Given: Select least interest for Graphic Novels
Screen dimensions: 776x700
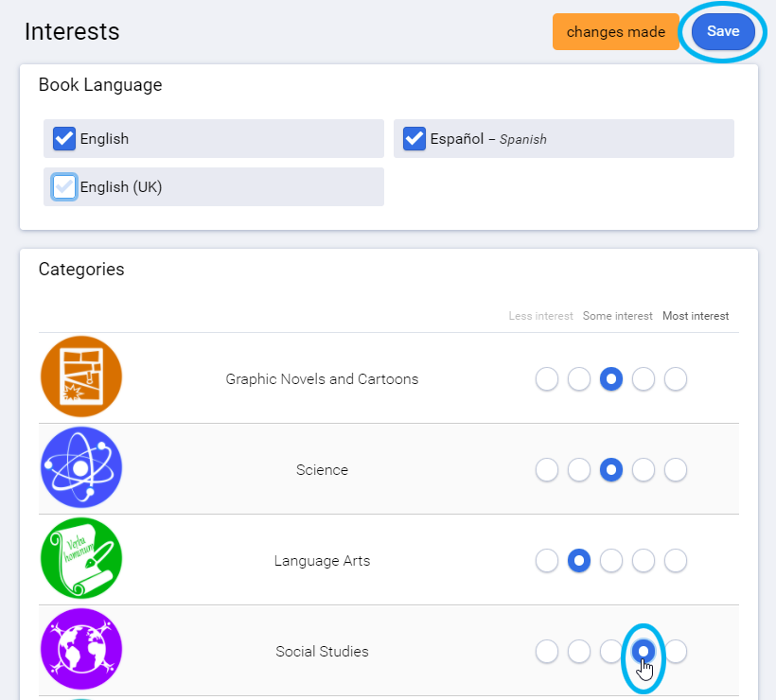Looking at the screenshot, I should tap(547, 379).
